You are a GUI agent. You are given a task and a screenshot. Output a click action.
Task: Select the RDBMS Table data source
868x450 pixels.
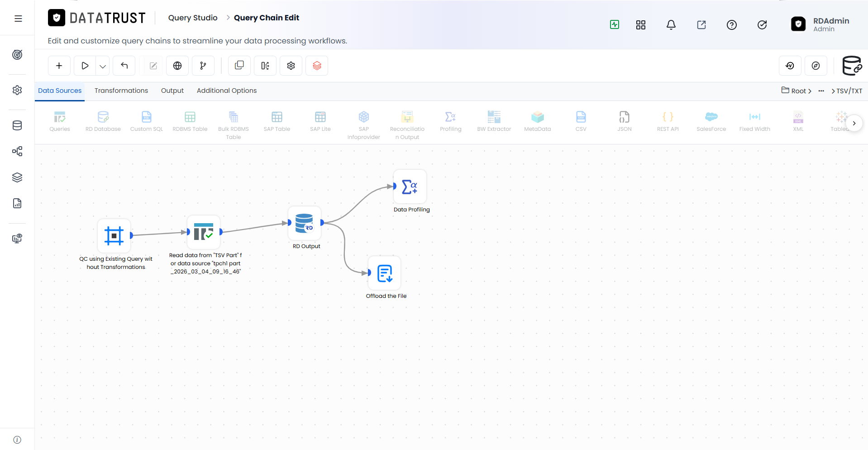[190, 121]
